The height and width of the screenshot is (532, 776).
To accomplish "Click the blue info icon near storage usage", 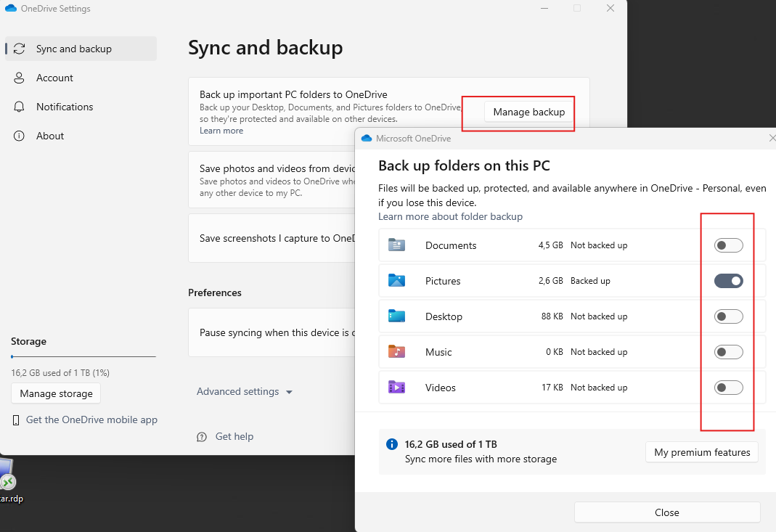I will pos(392,444).
